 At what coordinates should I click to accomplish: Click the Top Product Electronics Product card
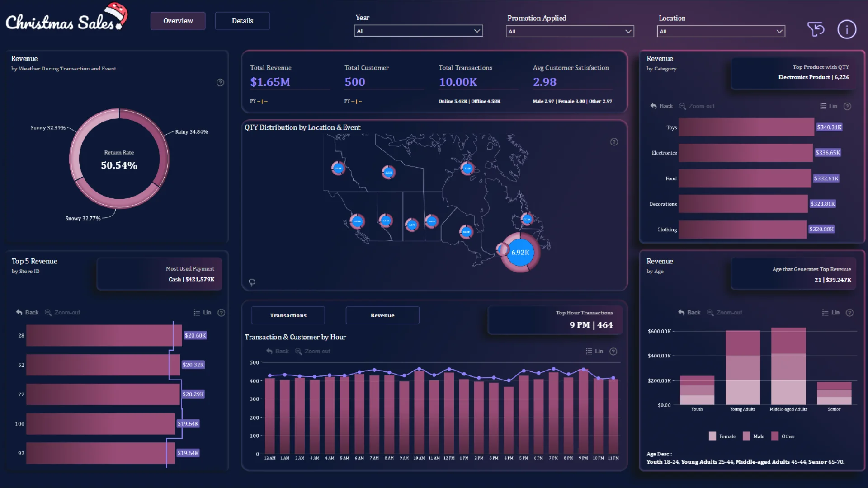coord(794,73)
